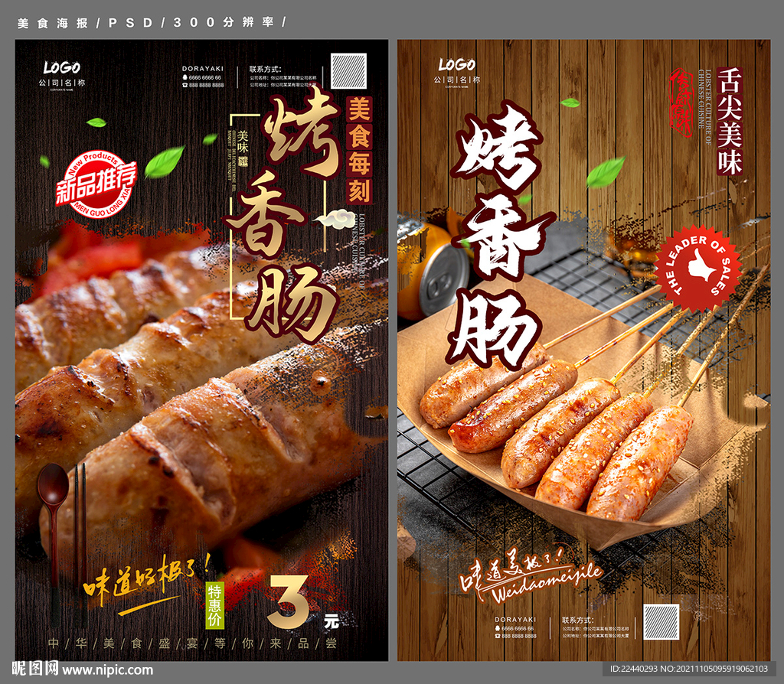Screen dimensions: 784x684
Task: Click the red 新品推荐 New Products badge
Action: pos(96,184)
